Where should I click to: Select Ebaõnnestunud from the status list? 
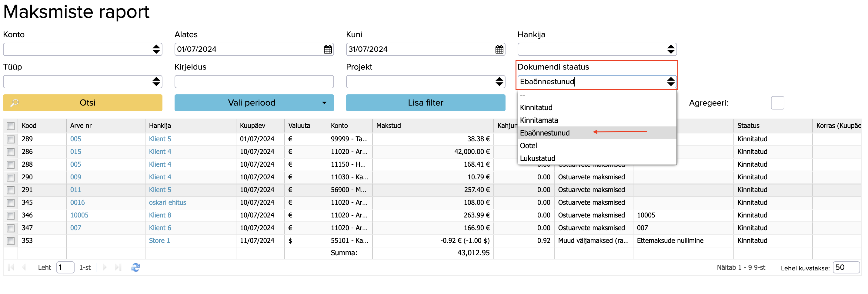pyautogui.click(x=545, y=133)
